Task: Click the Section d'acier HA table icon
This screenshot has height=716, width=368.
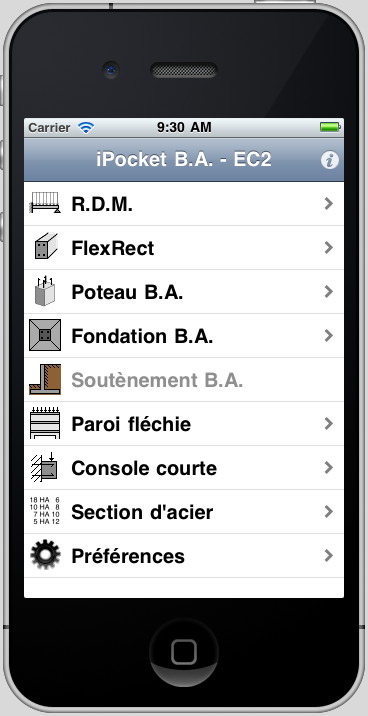Action: coord(45,511)
